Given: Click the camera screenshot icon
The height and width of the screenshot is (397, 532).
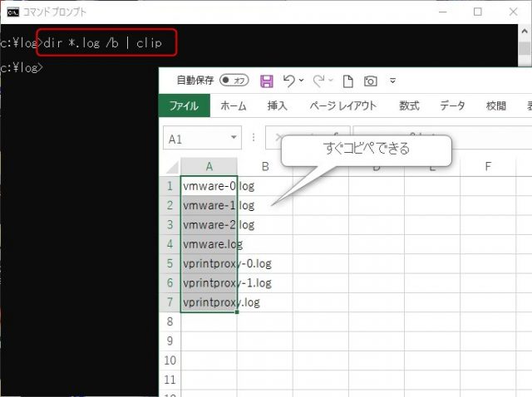Looking at the screenshot, I should point(370,81).
